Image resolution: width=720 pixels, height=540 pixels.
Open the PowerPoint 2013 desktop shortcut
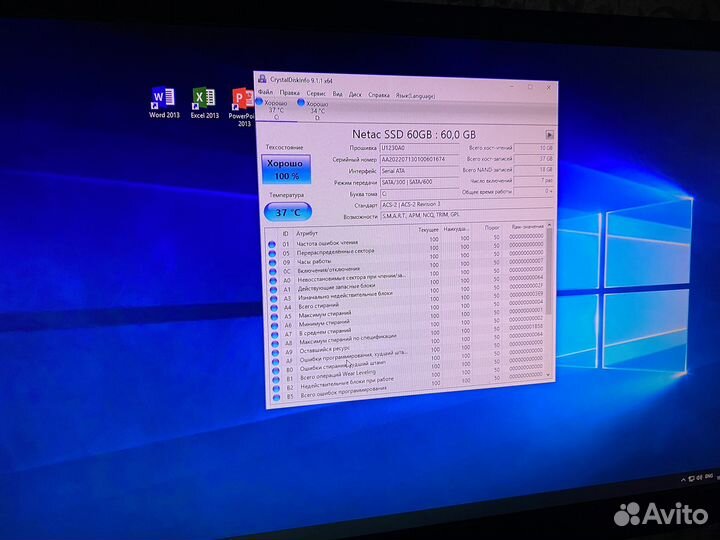[242, 107]
